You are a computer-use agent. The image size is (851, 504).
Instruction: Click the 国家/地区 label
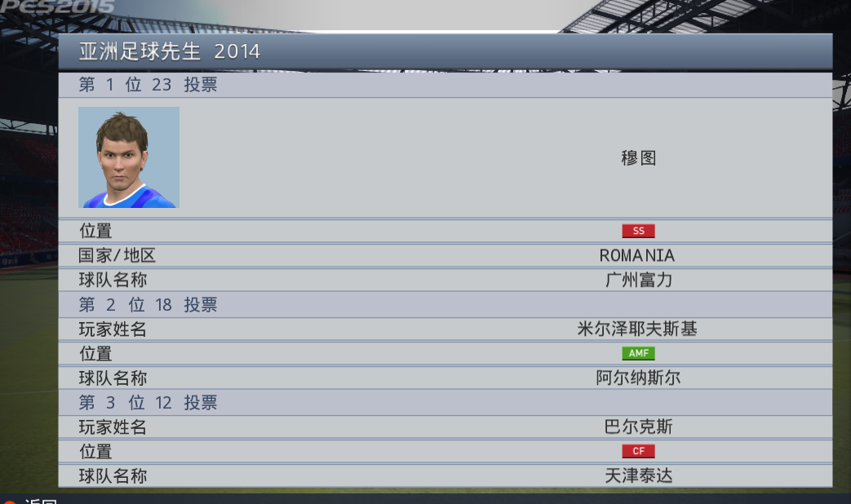(x=117, y=255)
